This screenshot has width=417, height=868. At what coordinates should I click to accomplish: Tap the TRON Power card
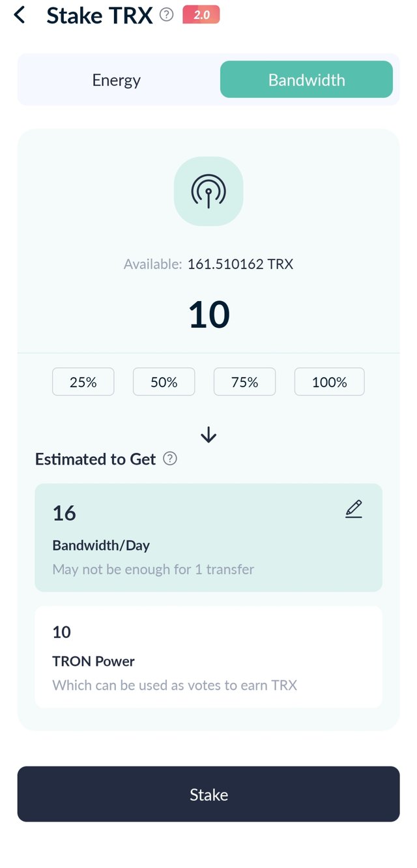[x=208, y=657]
